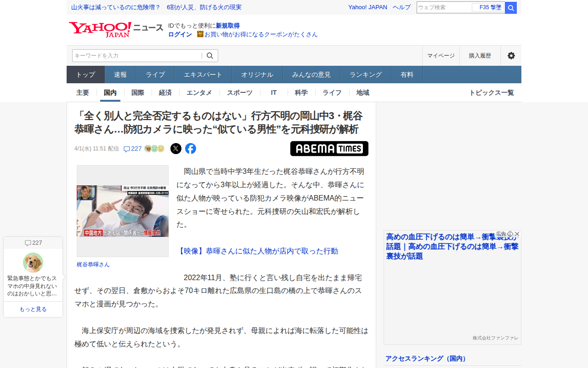Viewport: 588px width, 368px height.
Task: Click the keyword search magnifier icon
Action: point(210,56)
